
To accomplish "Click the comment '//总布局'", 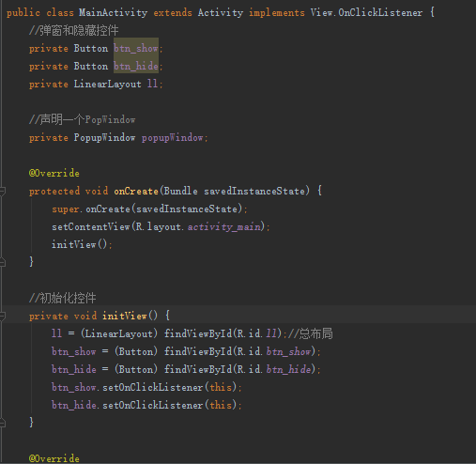I will tap(311, 333).
